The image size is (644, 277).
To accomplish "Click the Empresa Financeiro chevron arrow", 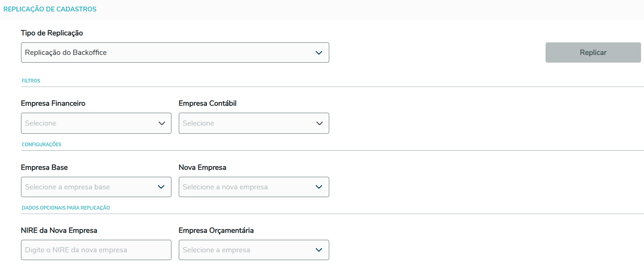I will tap(161, 123).
